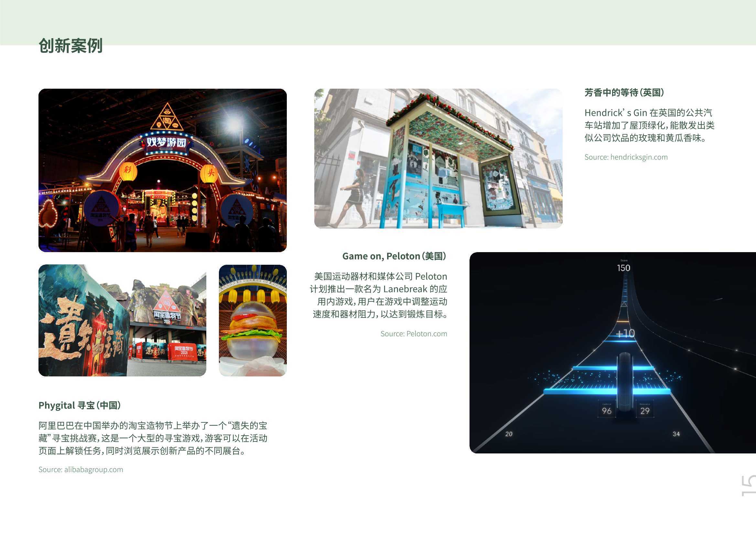756x535 pixels.
Task: Click the 戏梦游园 neon sign in archway photo
Action: (166, 143)
